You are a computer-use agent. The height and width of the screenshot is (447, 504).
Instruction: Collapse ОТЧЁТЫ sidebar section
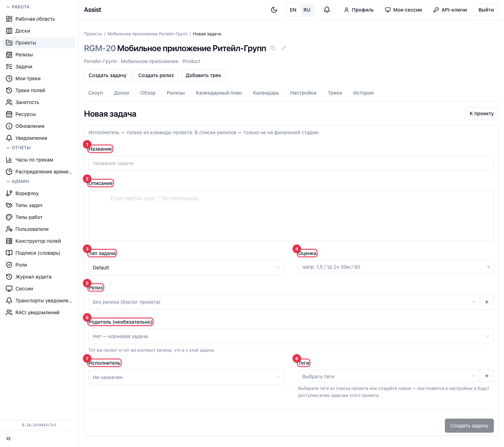(x=19, y=148)
